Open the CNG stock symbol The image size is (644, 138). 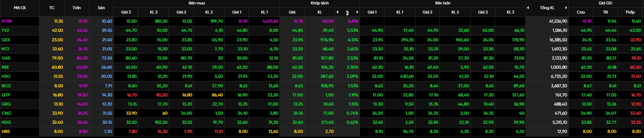(x=6, y=113)
